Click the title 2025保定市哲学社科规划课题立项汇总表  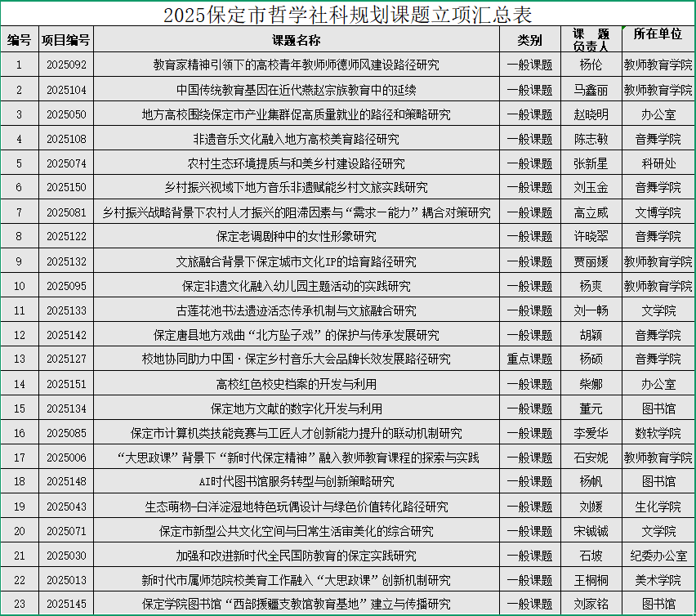coord(347,15)
